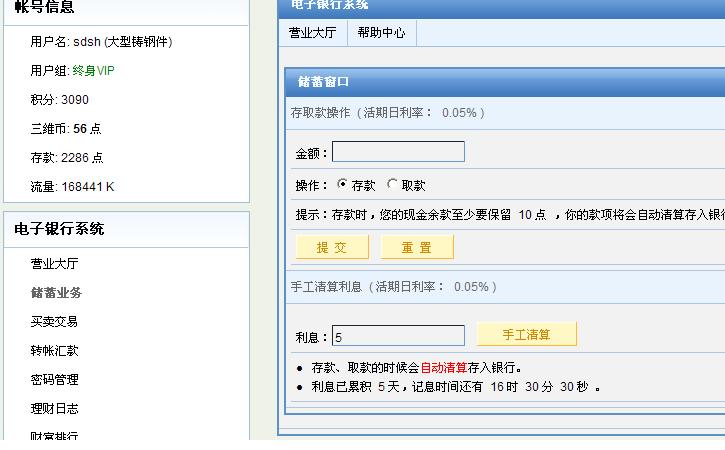Click the username text sdsh (大型铸钢件)
725x450 pixels.
coord(123,42)
